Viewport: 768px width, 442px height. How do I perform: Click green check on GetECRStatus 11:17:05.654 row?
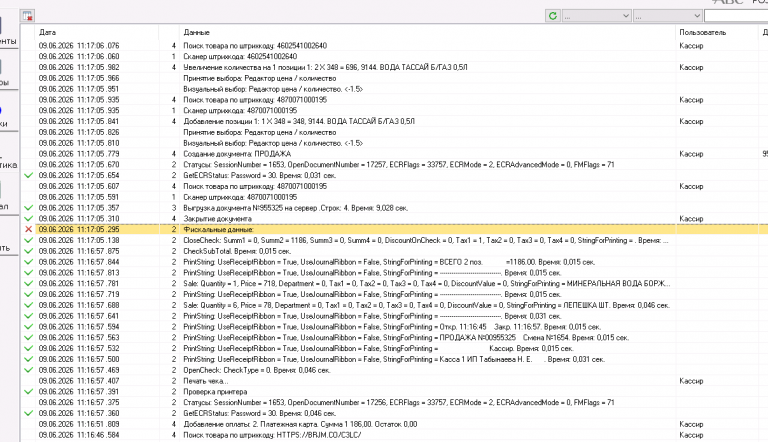click(28, 175)
